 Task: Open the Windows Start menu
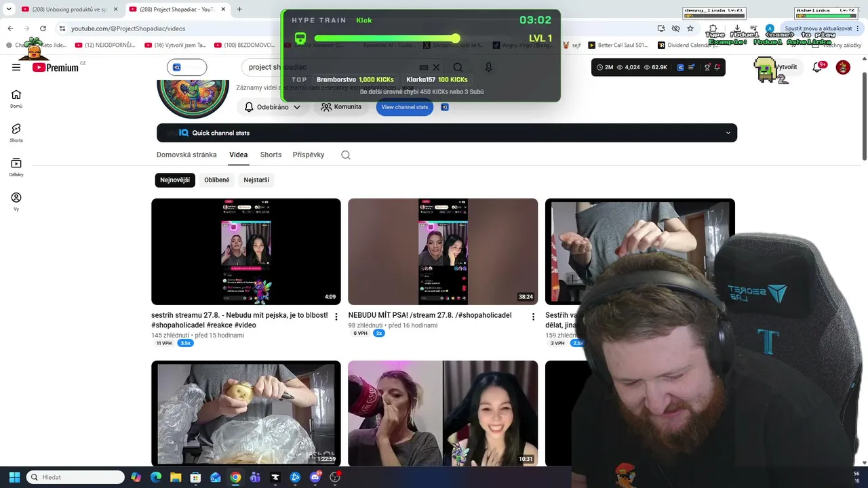coord(14,477)
